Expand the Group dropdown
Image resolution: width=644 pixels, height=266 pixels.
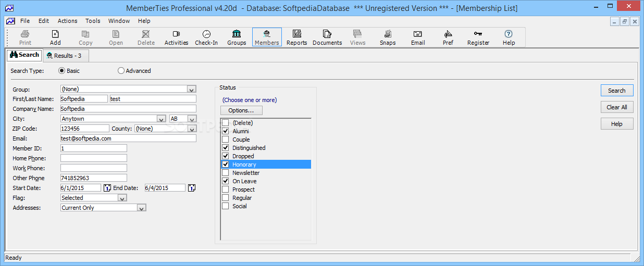[x=191, y=89]
